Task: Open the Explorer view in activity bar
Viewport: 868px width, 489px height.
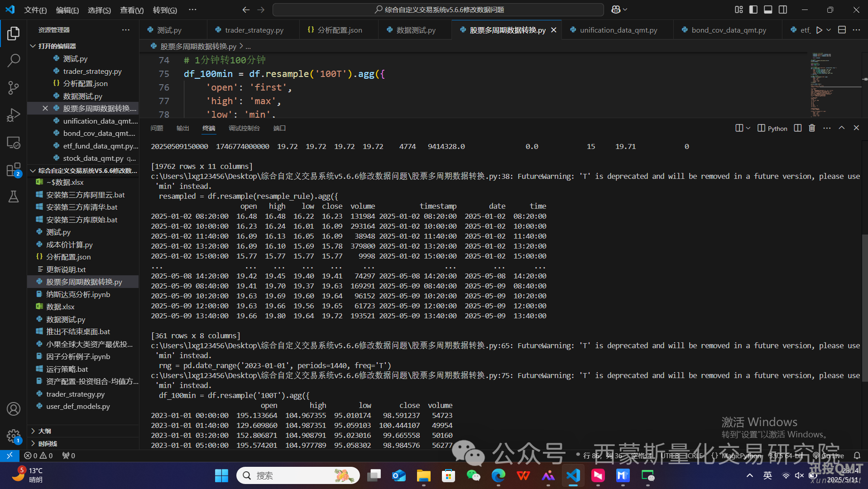Action: coord(14,33)
